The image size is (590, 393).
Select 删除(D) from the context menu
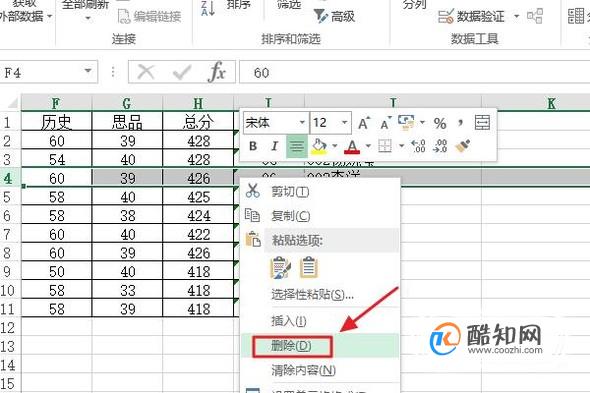tap(291, 346)
